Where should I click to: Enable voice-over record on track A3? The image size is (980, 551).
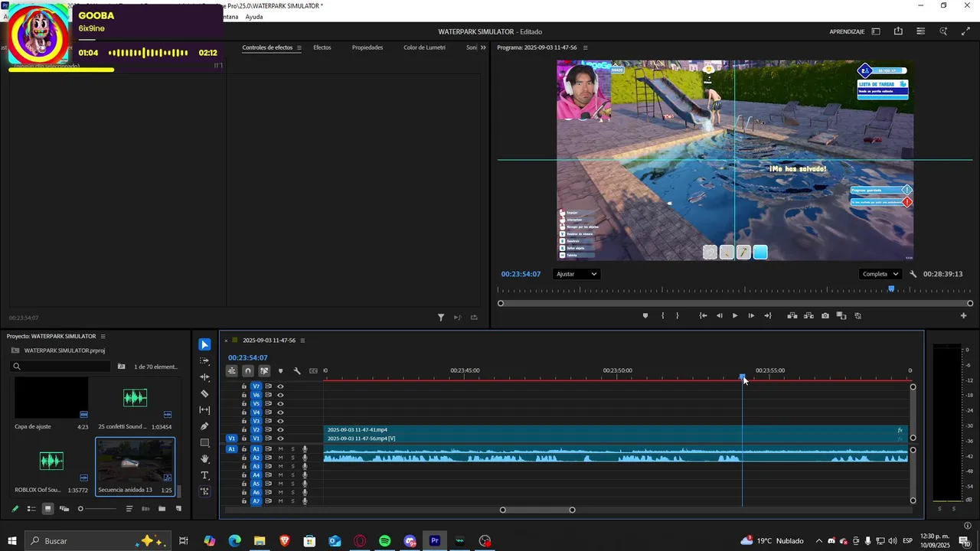305,467
